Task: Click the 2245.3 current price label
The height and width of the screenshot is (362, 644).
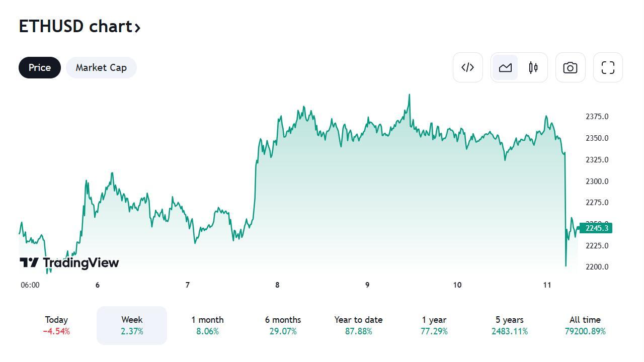Action: (x=596, y=228)
